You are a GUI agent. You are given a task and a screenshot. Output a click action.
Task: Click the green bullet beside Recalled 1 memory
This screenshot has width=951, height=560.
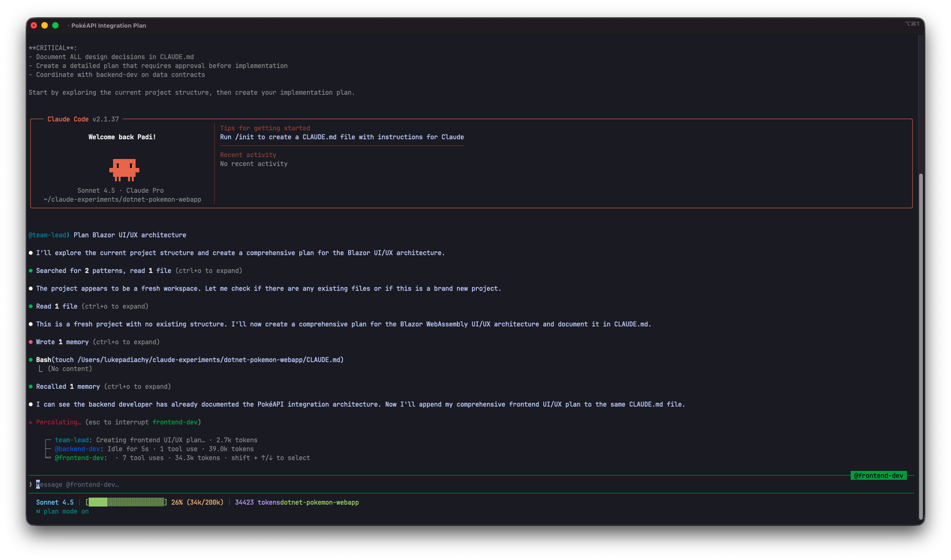click(31, 386)
